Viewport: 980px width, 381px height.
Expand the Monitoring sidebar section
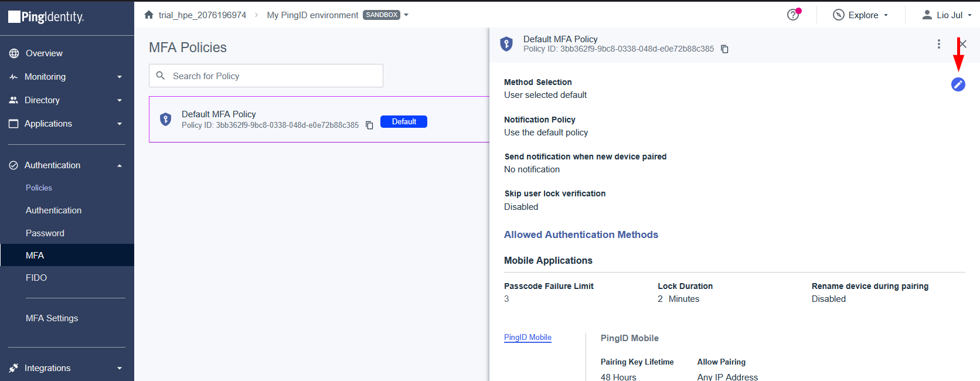coord(67,77)
